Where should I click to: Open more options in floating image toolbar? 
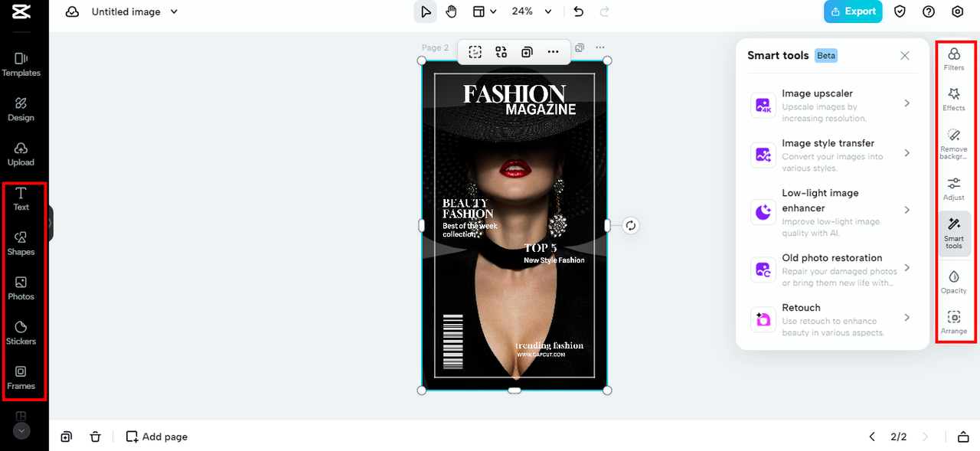[553, 52]
